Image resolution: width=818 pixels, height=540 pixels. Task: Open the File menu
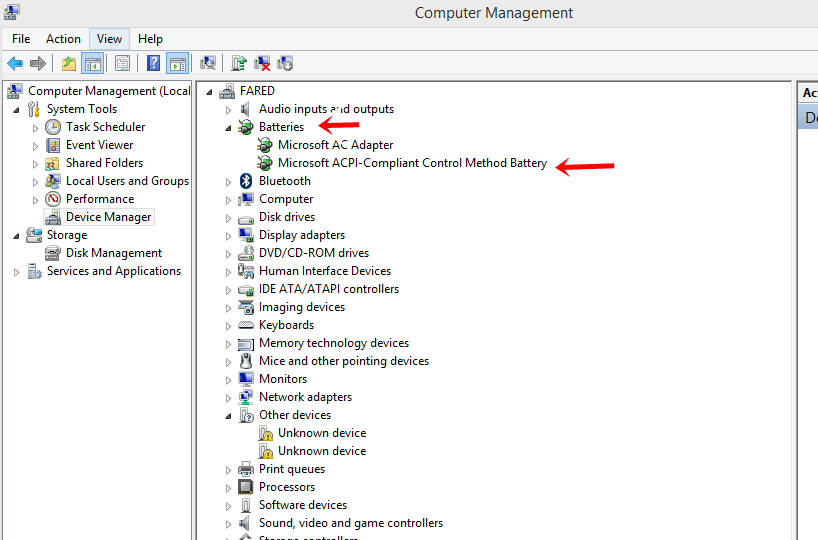click(21, 39)
